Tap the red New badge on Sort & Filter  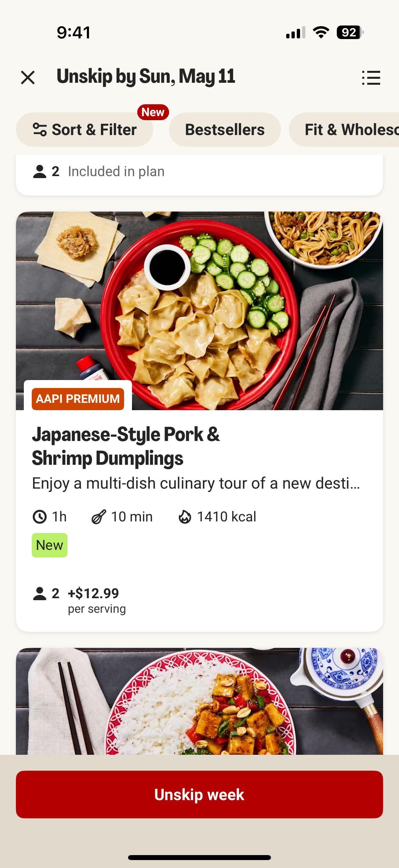pyautogui.click(x=153, y=112)
